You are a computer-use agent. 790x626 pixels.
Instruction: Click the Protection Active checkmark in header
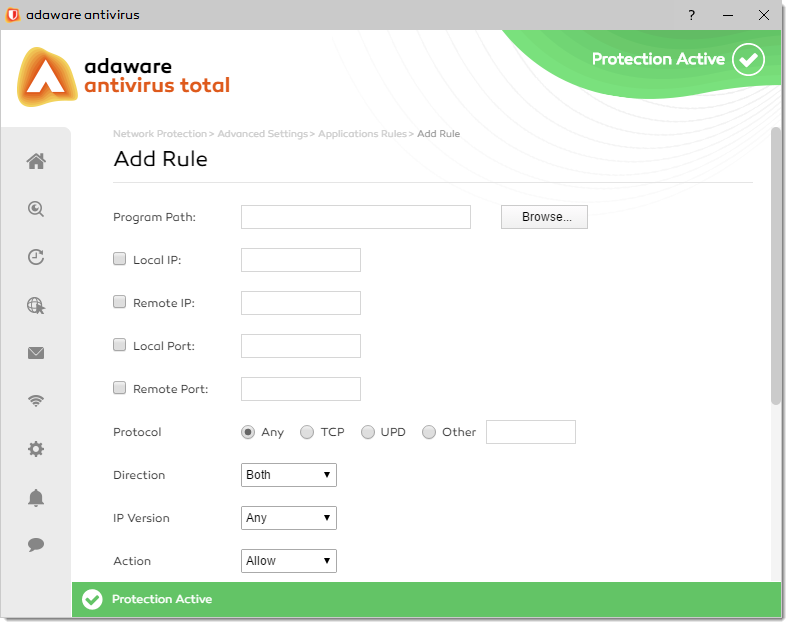click(x=748, y=59)
